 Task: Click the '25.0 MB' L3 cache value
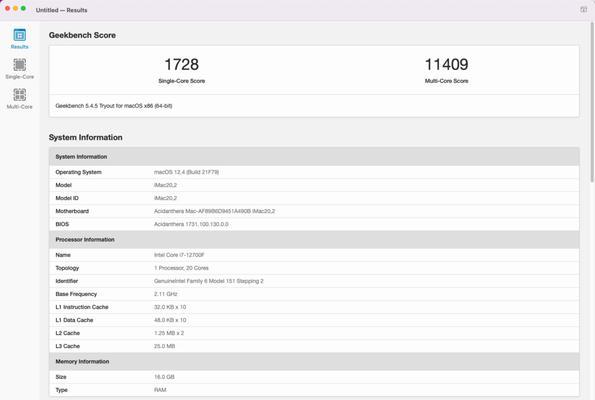(x=164, y=346)
